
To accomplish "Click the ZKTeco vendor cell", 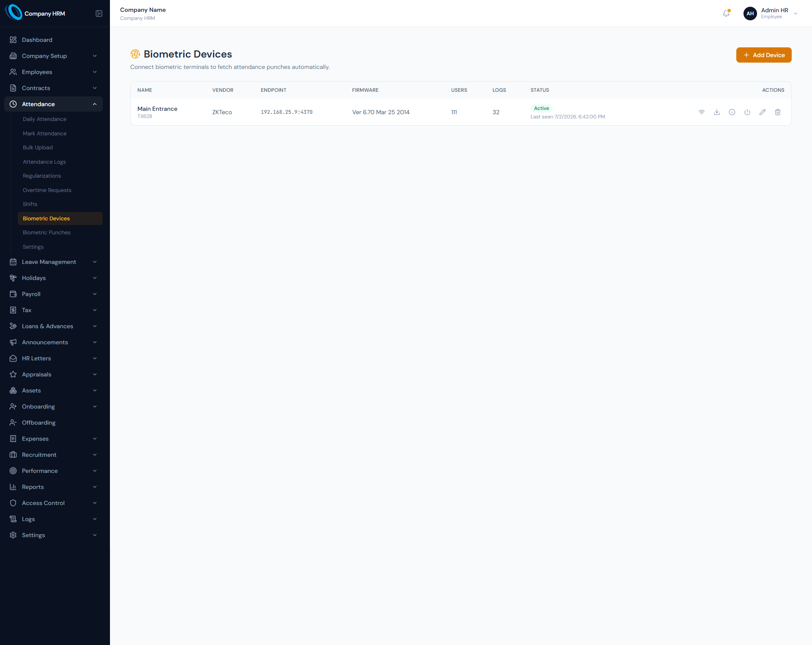I will 222,112.
